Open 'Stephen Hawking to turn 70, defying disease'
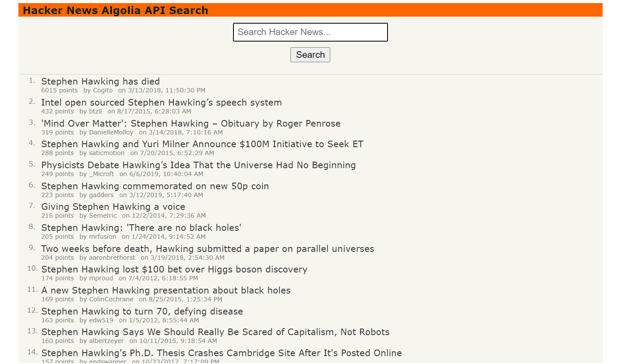The image size is (621, 364). click(142, 311)
